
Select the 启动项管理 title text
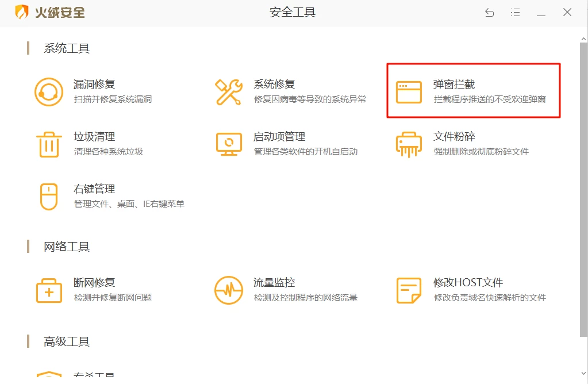pyautogui.click(x=279, y=136)
